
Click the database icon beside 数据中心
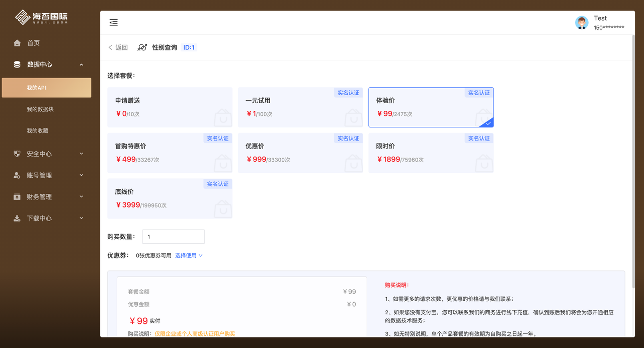tap(17, 64)
